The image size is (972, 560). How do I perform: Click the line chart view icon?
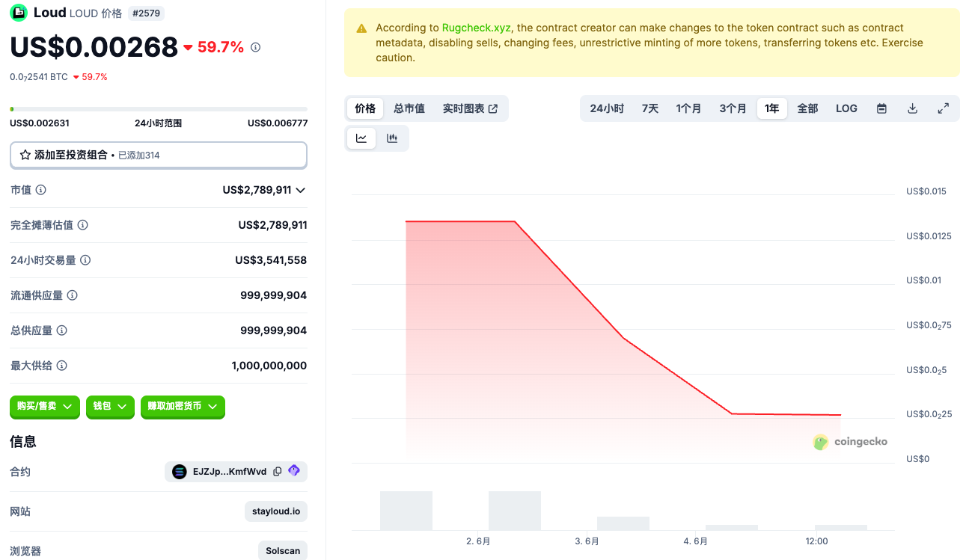pyautogui.click(x=361, y=138)
